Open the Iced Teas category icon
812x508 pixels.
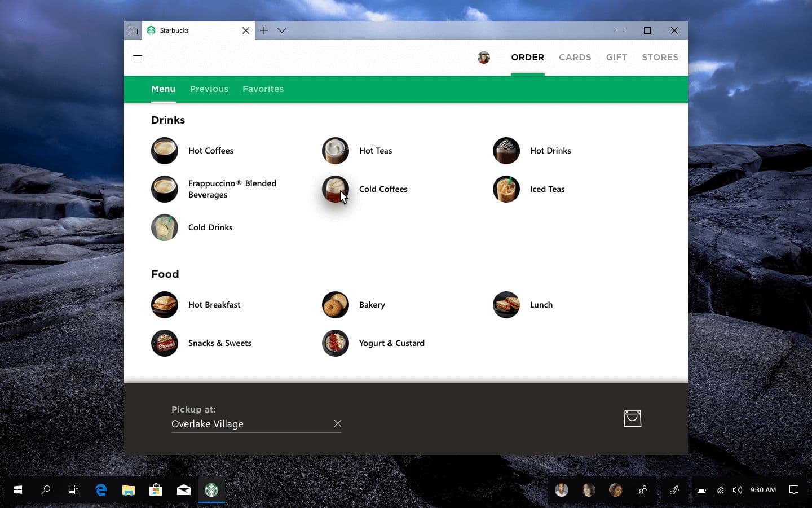[506, 189]
